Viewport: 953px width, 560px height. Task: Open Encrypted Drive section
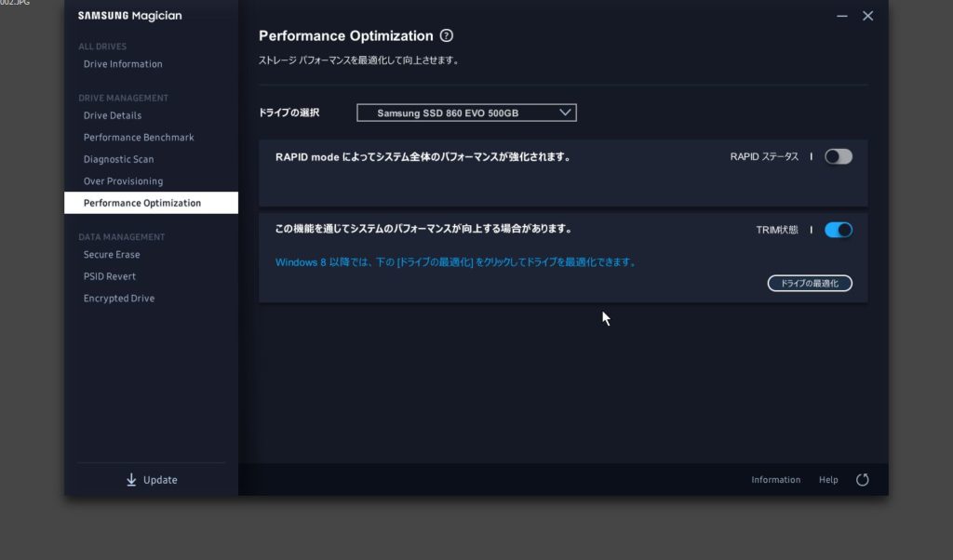click(x=118, y=299)
